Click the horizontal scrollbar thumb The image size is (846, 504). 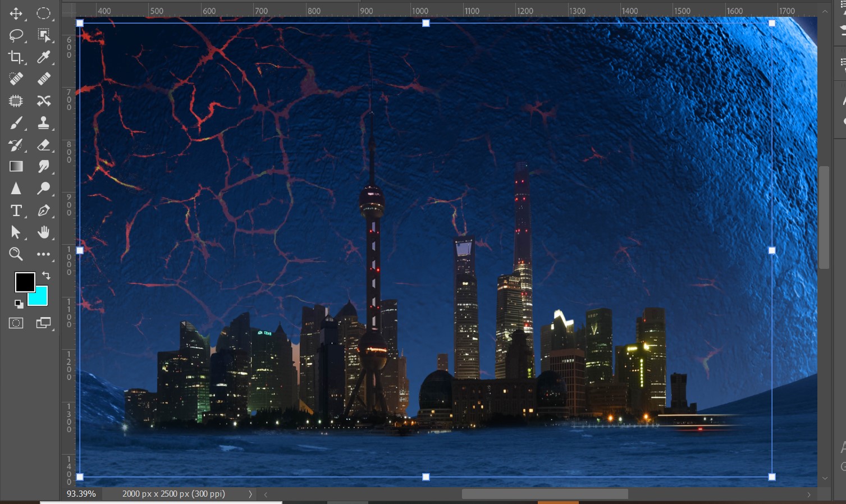(545, 494)
